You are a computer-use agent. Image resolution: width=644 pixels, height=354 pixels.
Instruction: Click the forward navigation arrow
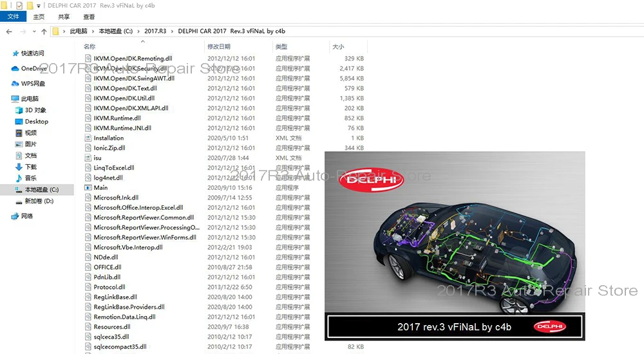click(x=23, y=31)
